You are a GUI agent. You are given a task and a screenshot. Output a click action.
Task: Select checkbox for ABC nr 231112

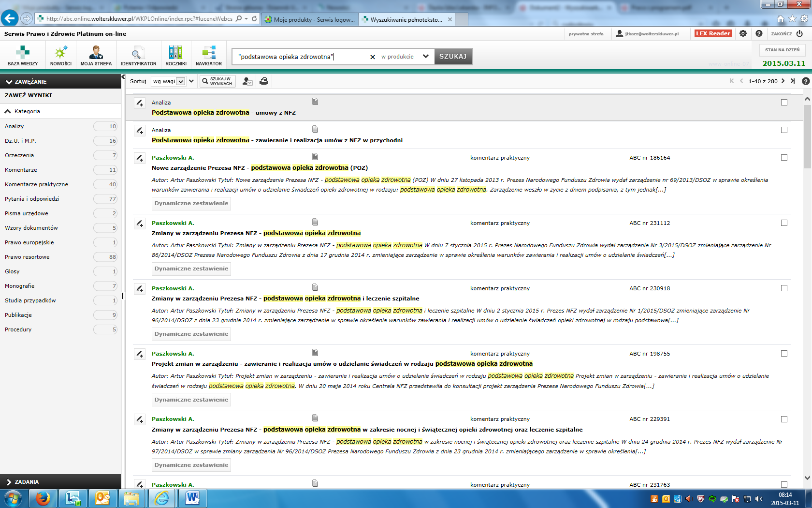(x=784, y=223)
